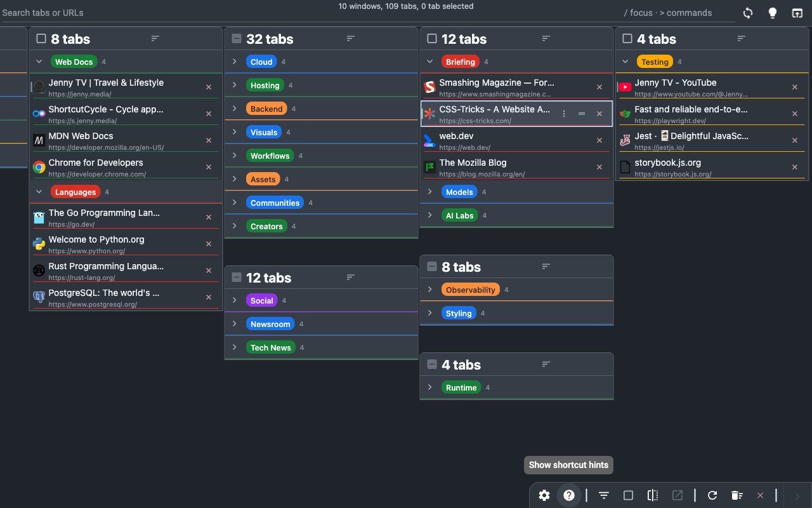Click the X icon in bottom toolbar
Image resolution: width=812 pixels, height=508 pixels.
[760, 495]
